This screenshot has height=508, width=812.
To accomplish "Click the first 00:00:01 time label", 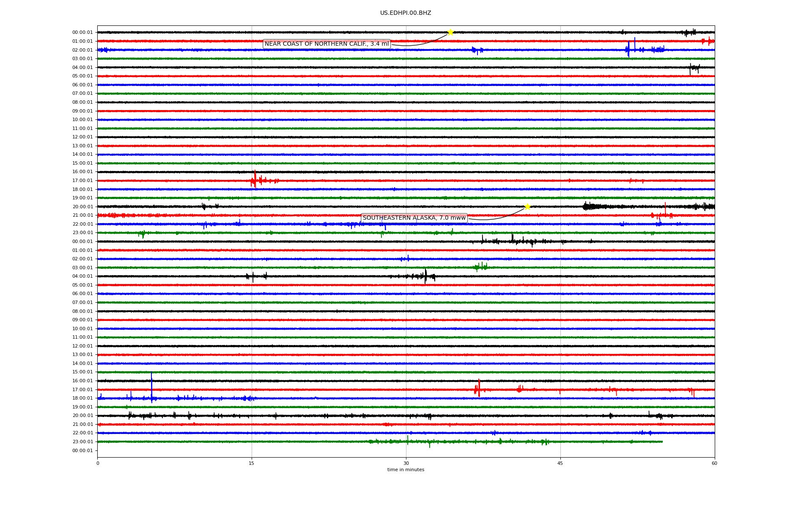I will tap(82, 33).
